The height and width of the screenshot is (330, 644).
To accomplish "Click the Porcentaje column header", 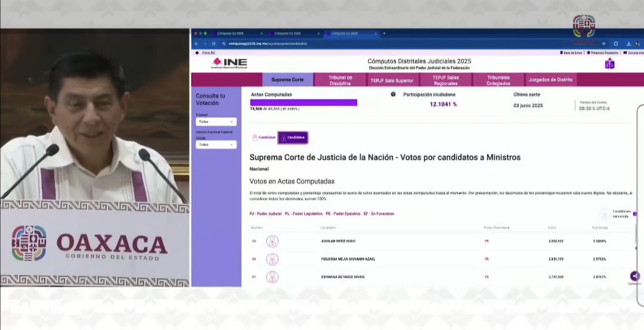I will [600, 228].
